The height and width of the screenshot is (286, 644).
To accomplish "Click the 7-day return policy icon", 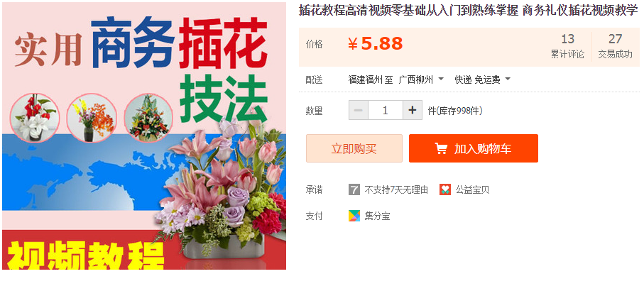I will coord(354,189).
